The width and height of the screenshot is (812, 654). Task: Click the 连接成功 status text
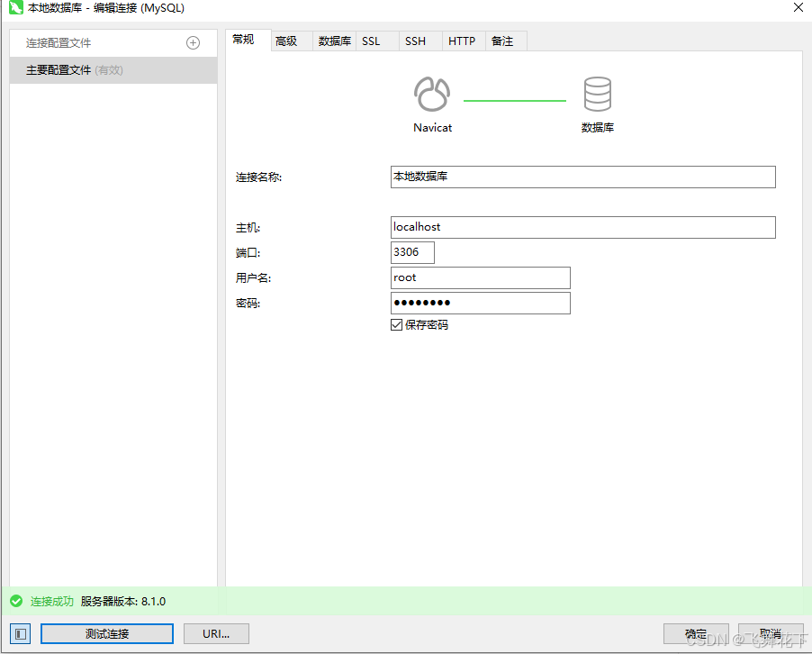(52, 601)
